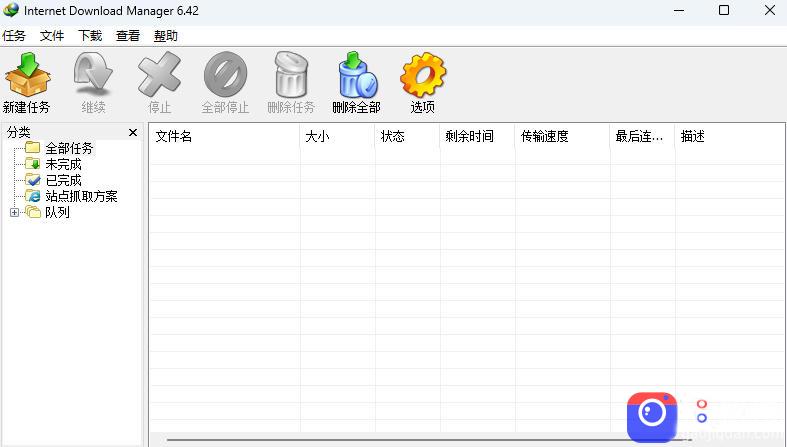Click the 新建任务 (new task) toolbar icon
The height and width of the screenshot is (447, 787).
[28, 74]
